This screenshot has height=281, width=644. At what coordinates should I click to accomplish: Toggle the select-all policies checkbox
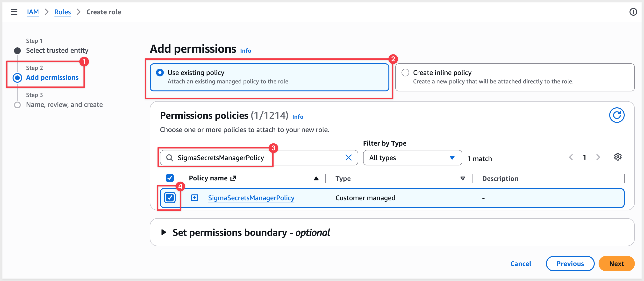[x=170, y=178]
